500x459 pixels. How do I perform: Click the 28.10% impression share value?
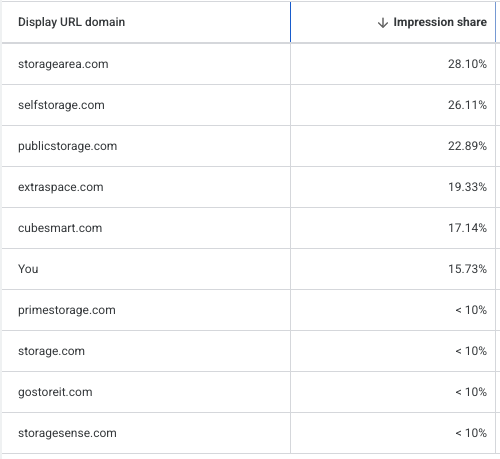[467, 64]
